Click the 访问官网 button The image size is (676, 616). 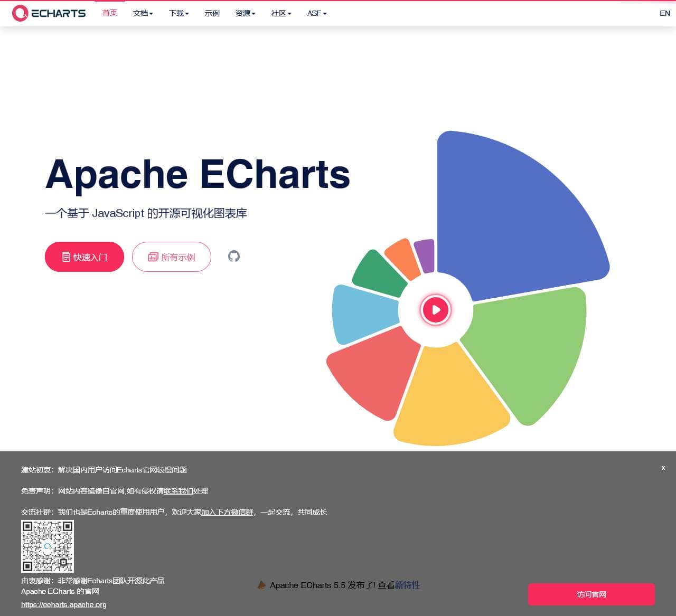(x=590, y=594)
